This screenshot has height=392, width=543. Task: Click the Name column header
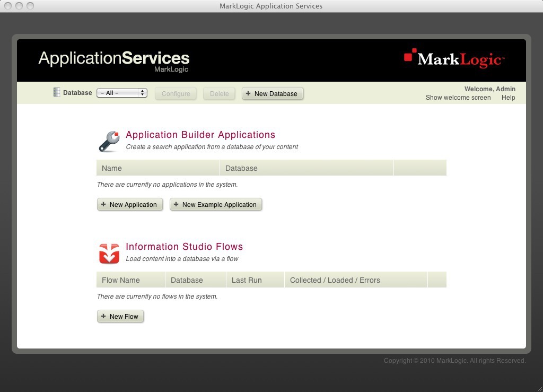(x=158, y=168)
